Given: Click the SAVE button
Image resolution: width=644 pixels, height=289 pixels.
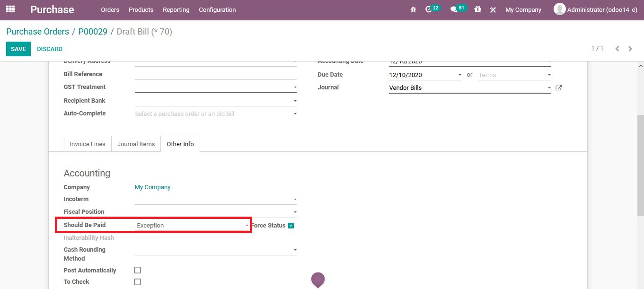Looking at the screenshot, I should [x=18, y=49].
